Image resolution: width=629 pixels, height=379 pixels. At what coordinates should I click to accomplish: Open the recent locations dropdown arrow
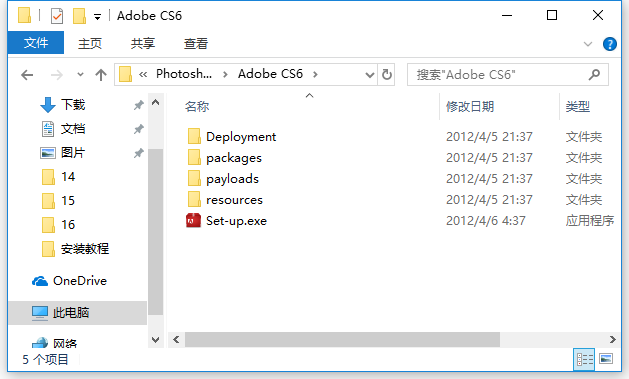(x=80, y=75)
